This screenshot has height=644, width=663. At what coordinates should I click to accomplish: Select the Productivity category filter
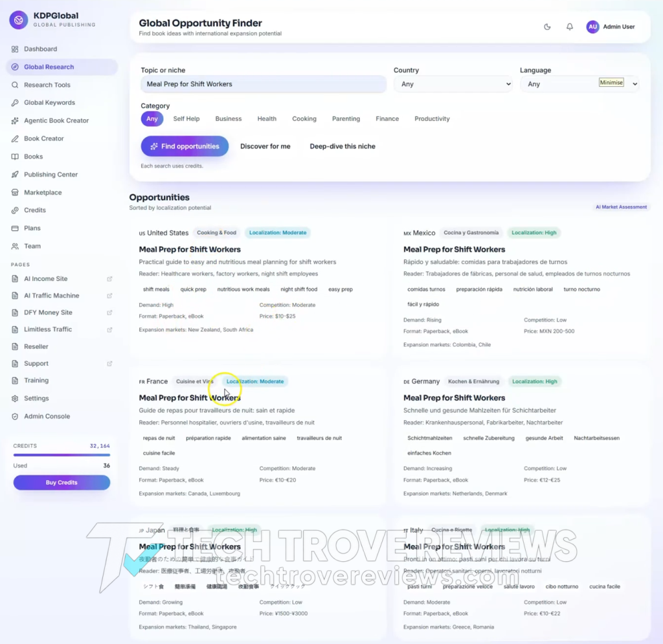(432, 118)
